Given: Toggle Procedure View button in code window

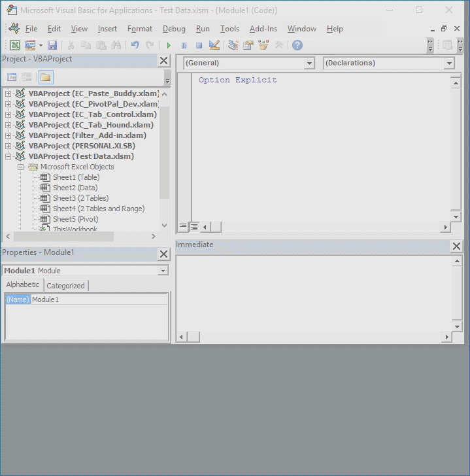Looking at the screenshot, I should [x=183, y=226].
